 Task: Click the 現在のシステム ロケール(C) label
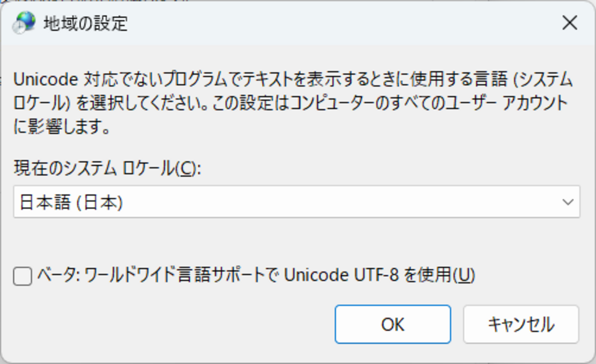tap(108, 169)
